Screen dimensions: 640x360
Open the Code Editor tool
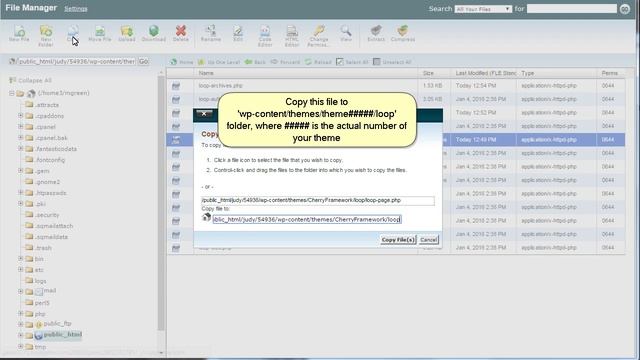pyautogui.click(x=265, y=36)
